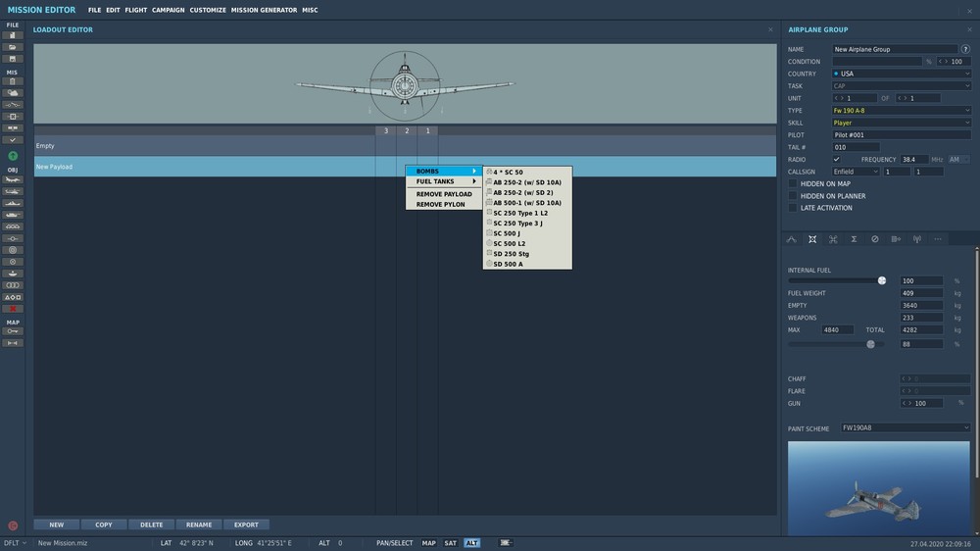Open the weather cloud icon
Image resolution: width=980 pixels, height=551 pixels.
point(13,93)
